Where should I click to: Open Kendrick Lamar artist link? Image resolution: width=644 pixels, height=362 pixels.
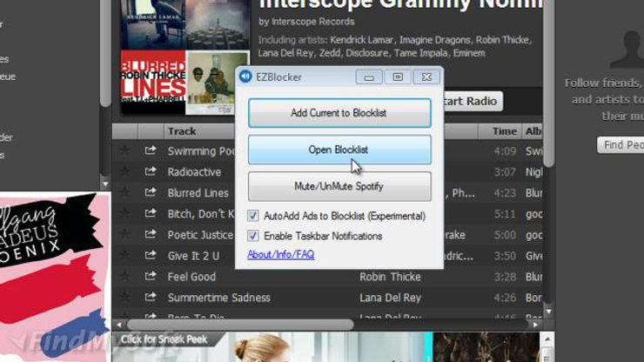coord(361,40)
